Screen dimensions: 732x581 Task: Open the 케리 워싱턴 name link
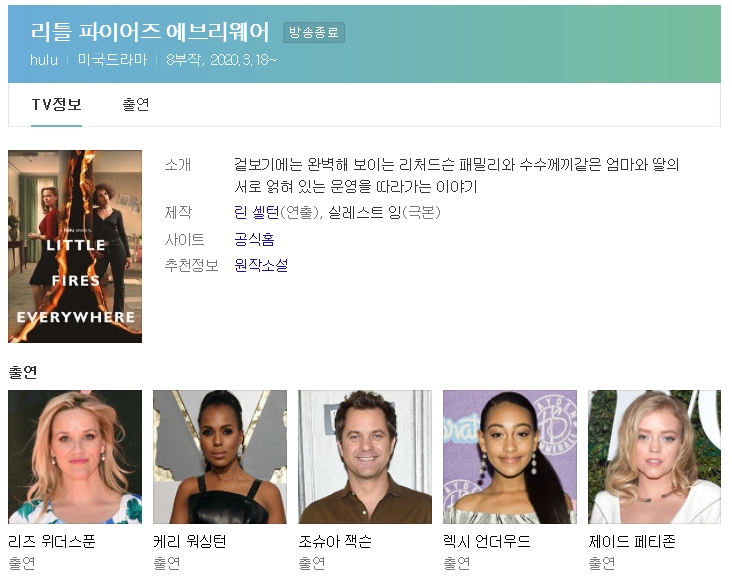(x=190, y=542)
